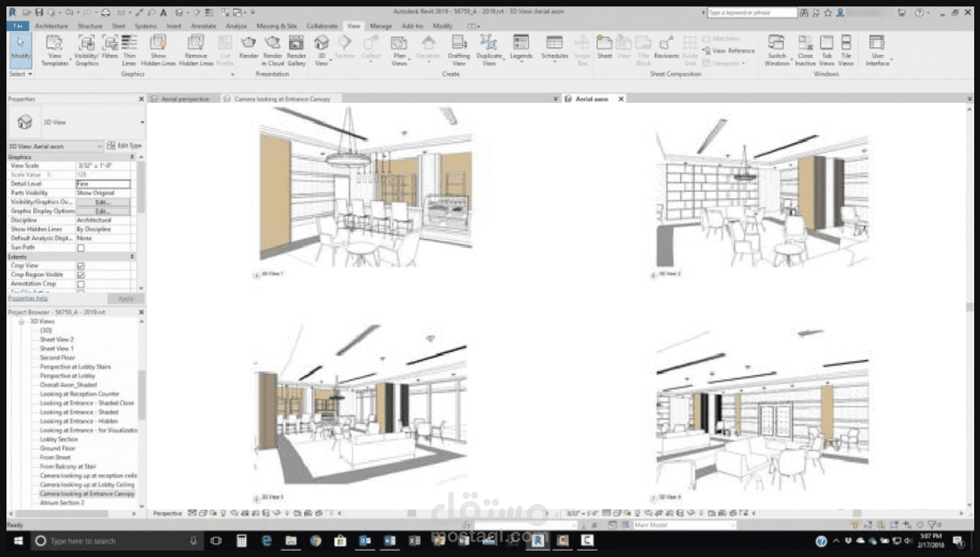
Task: Click Print icon in quick access toolbar
Action: click(105, 12)
